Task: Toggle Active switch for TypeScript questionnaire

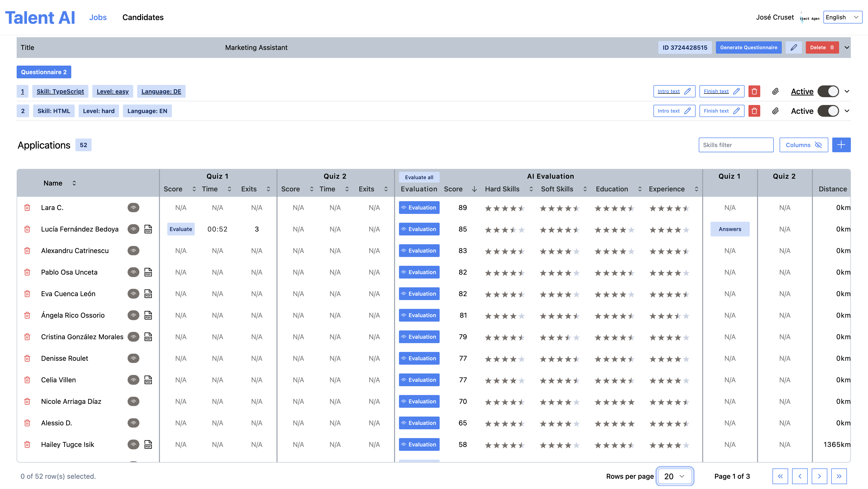Action: (828, 91)
